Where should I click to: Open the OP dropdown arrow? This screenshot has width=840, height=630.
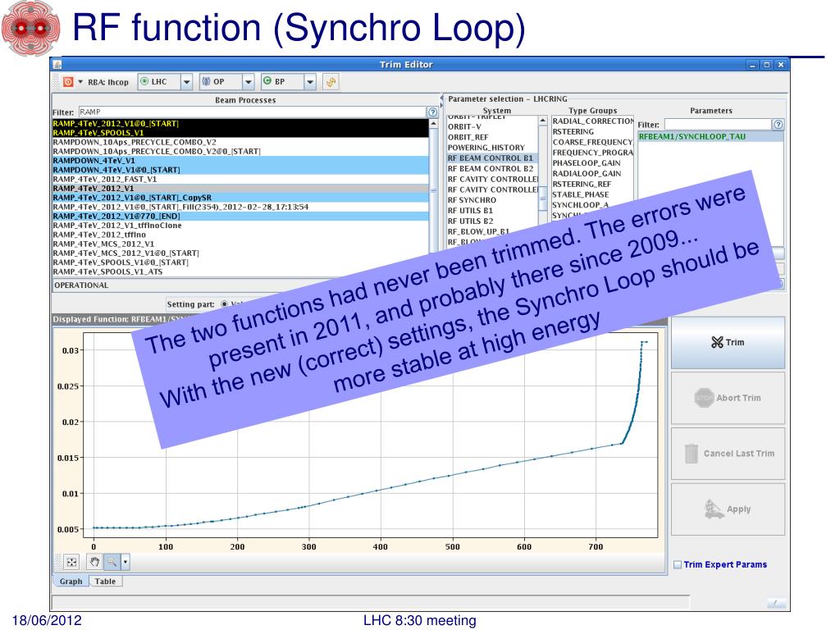[248, 82]
